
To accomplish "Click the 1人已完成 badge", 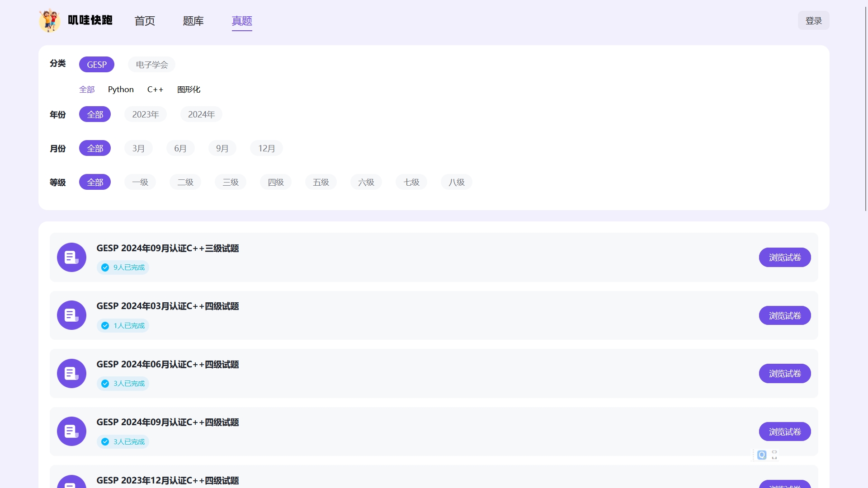I will pyautogui.click(x=123, y=326).
